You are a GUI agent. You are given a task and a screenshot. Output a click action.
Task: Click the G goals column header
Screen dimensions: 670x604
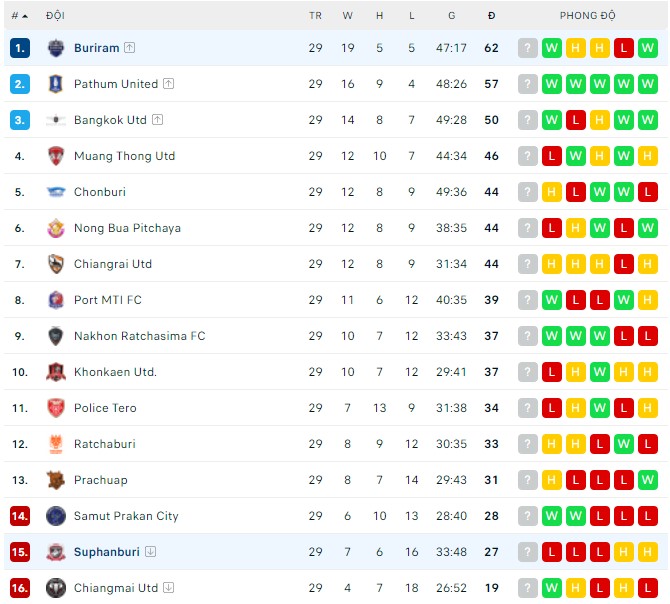(x=452, y=16)
